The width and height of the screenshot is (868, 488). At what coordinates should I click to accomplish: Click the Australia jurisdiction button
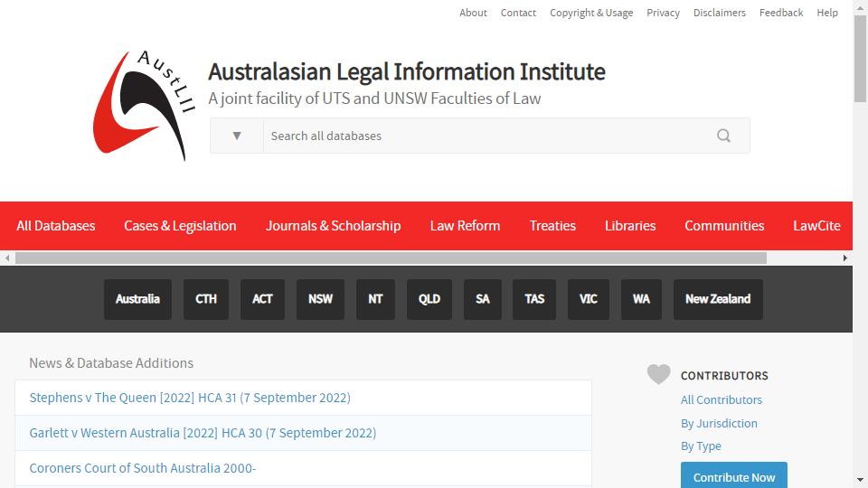(x=137, y=299)
